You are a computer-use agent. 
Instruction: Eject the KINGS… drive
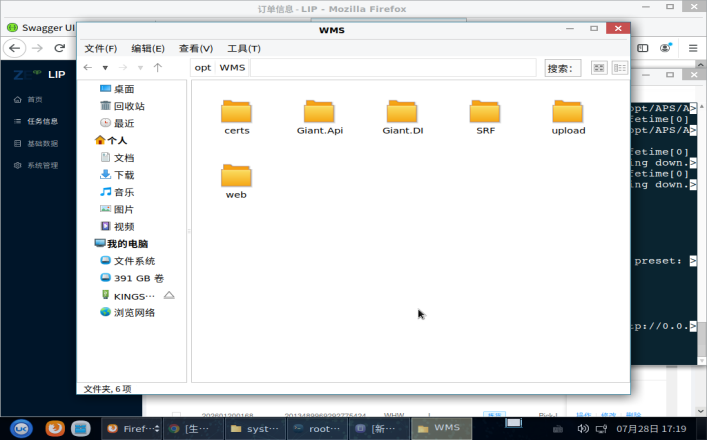[169, 295]
